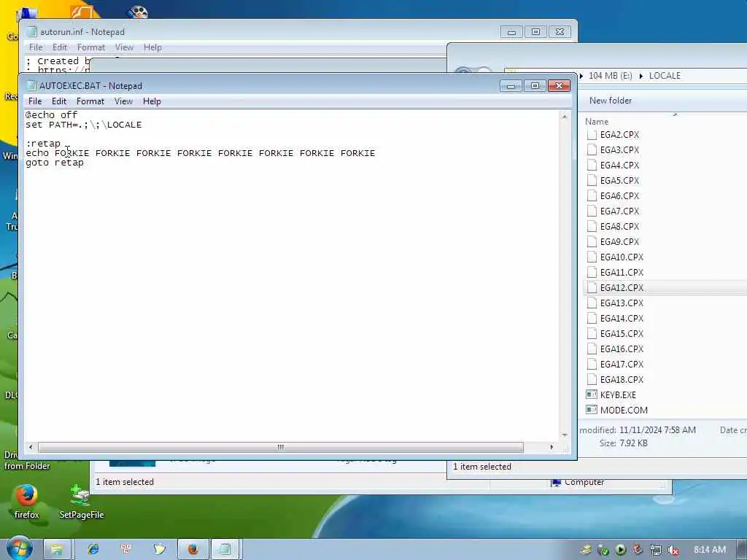The width and height of the screenshot is (747, 560).
Task: Click the ':retap' label line
Action: [x=43, y=144]
